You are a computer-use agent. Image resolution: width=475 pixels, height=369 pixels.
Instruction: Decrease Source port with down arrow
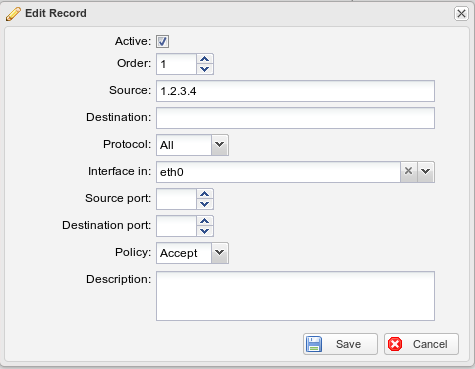(x=205, y=204)
